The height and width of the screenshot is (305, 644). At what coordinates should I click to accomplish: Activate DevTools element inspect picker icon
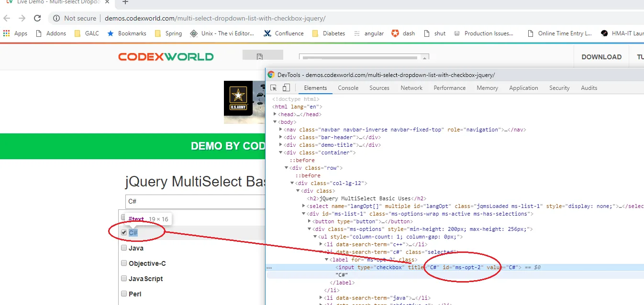(x=274, y=88)
